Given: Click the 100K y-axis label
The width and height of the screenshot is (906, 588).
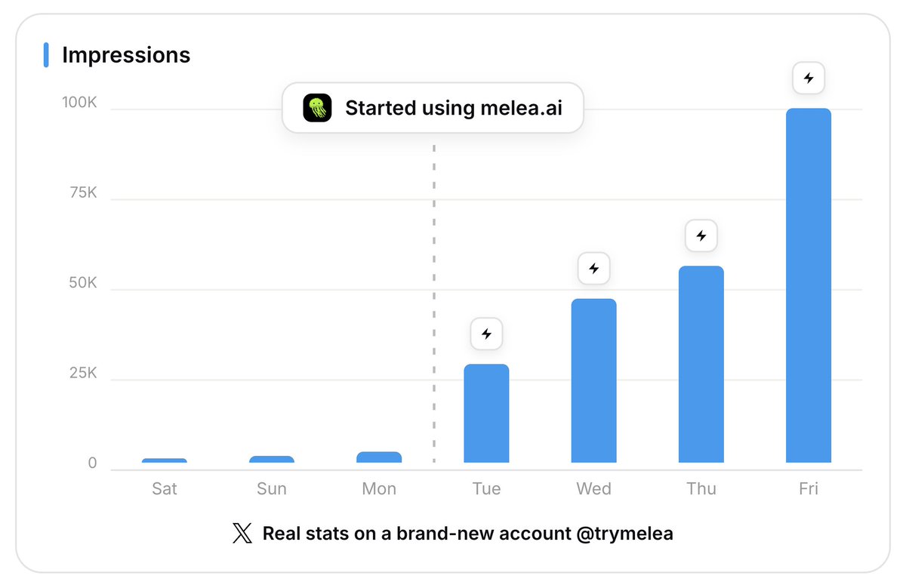Looking at the screenshot, I should coord(79,102).
